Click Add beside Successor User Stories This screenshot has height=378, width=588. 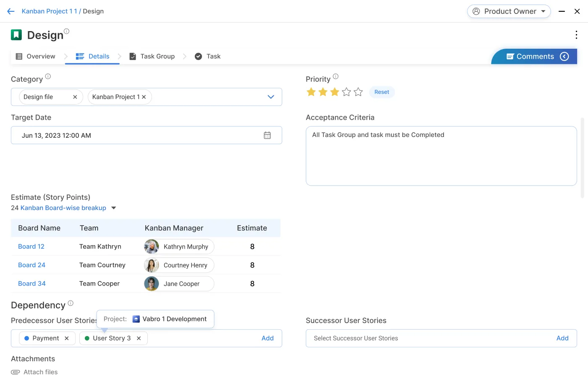pos(563,338)
